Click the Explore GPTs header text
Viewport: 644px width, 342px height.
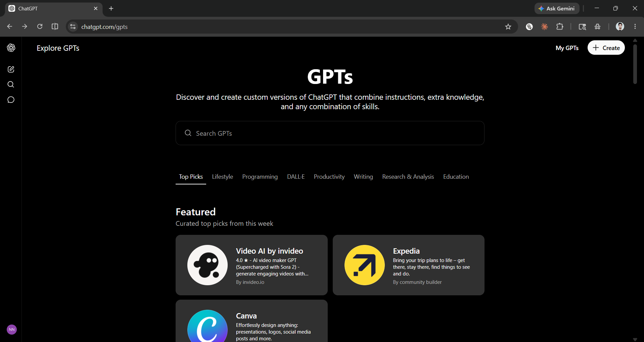[x=58, y=48]
